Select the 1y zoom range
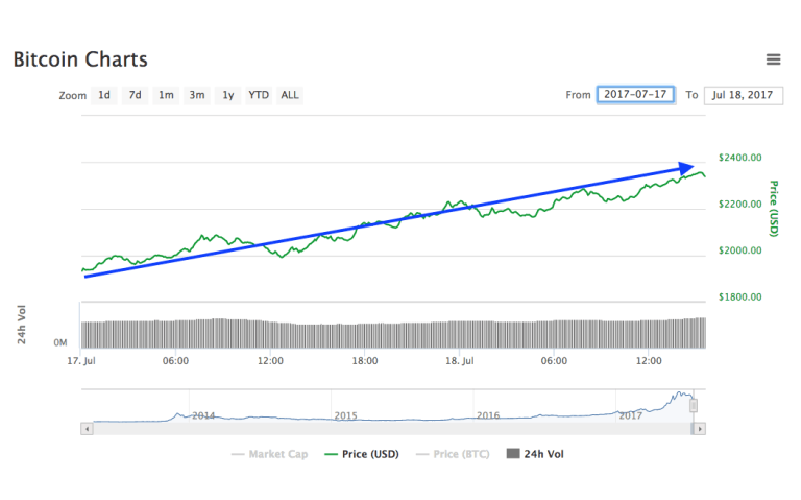The height and width of the screenshot is (500, 801). point(228,95)
